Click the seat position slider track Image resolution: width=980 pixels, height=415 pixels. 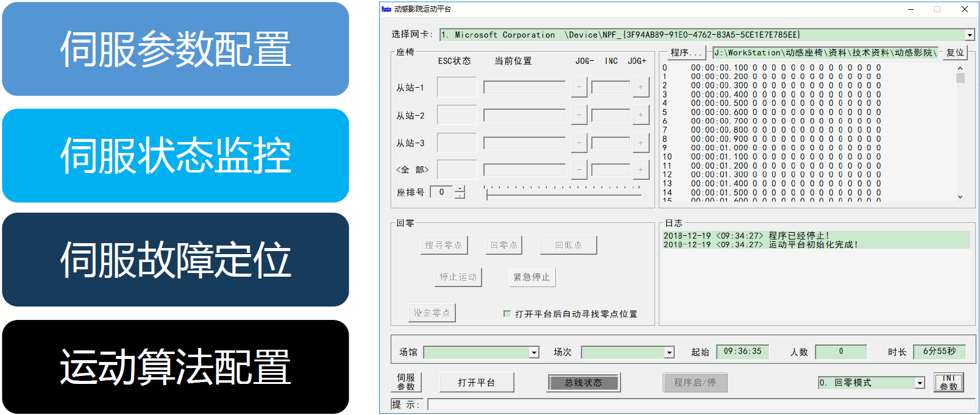[x=564, y=194]
